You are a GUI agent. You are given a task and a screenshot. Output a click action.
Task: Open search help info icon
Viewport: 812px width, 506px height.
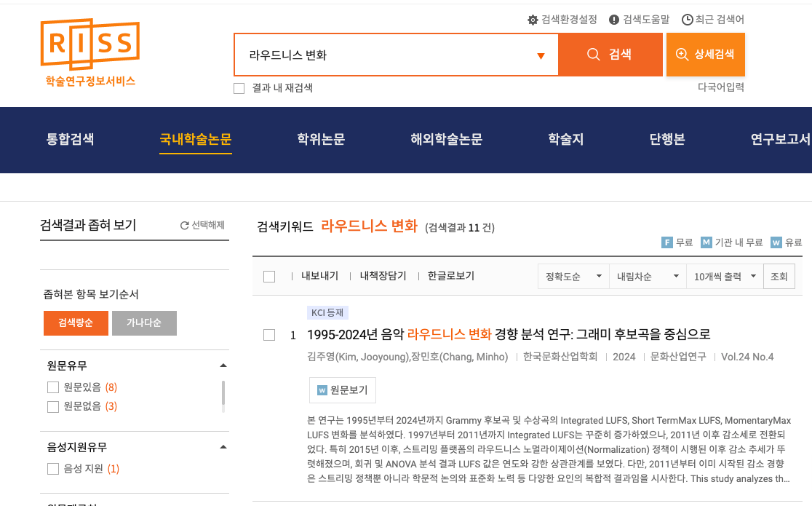614,20
